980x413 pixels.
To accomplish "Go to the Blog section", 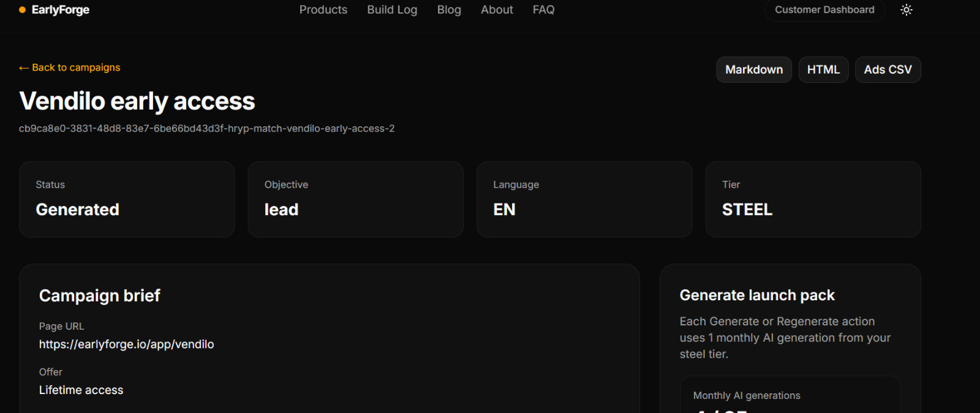I will click(449, 10).
